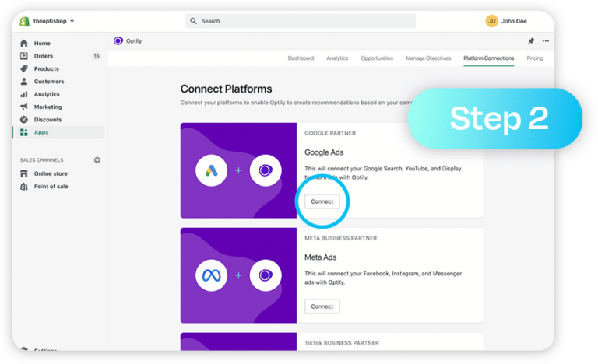The image size is (598, 364).
Task: Select the Discounts percent badge icon
Action: coord(24,120)
